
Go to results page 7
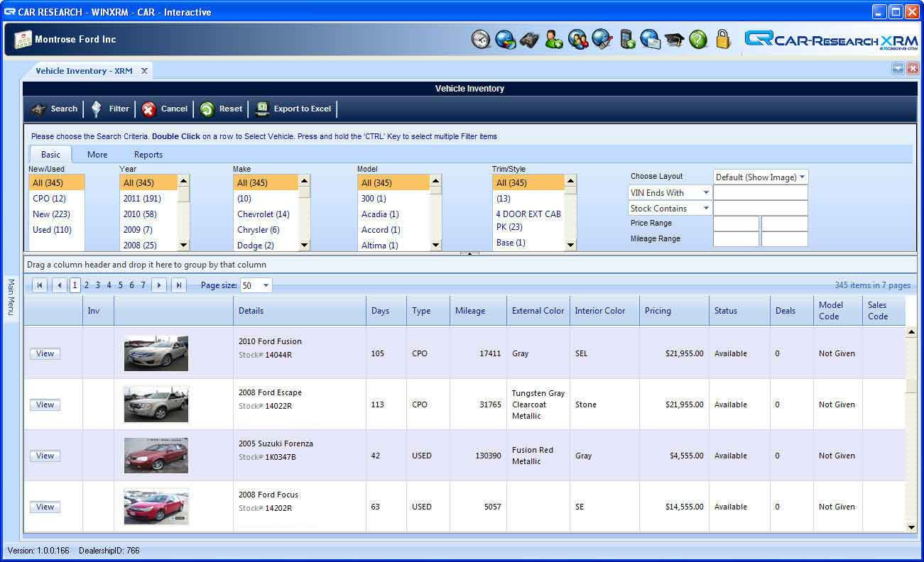[143, 285]
